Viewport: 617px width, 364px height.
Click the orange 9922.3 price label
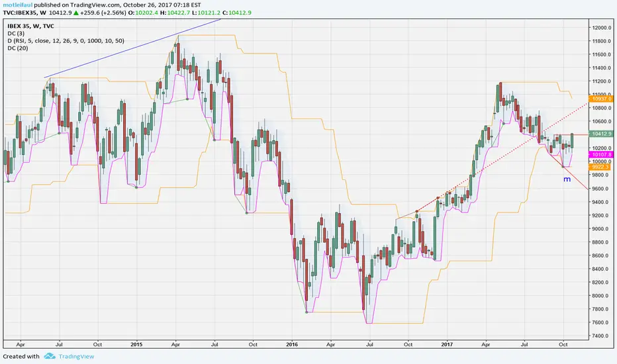point(600,167)
